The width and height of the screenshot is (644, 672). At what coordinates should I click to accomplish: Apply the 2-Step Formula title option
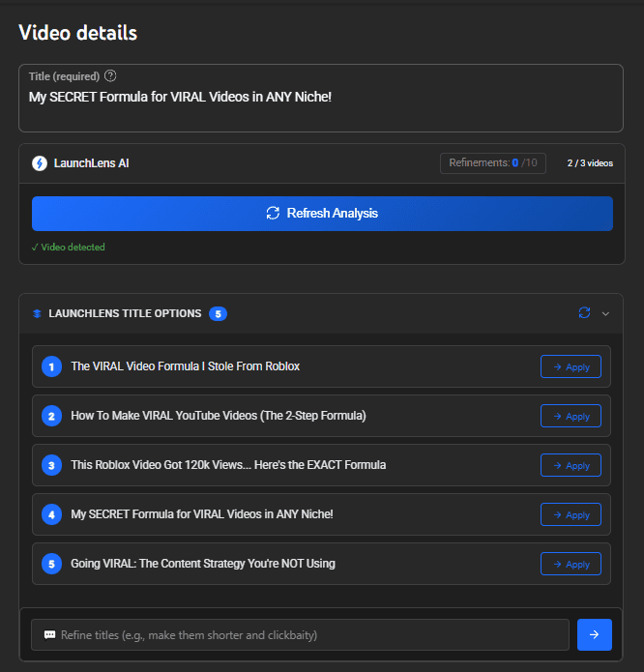[571, 416]
